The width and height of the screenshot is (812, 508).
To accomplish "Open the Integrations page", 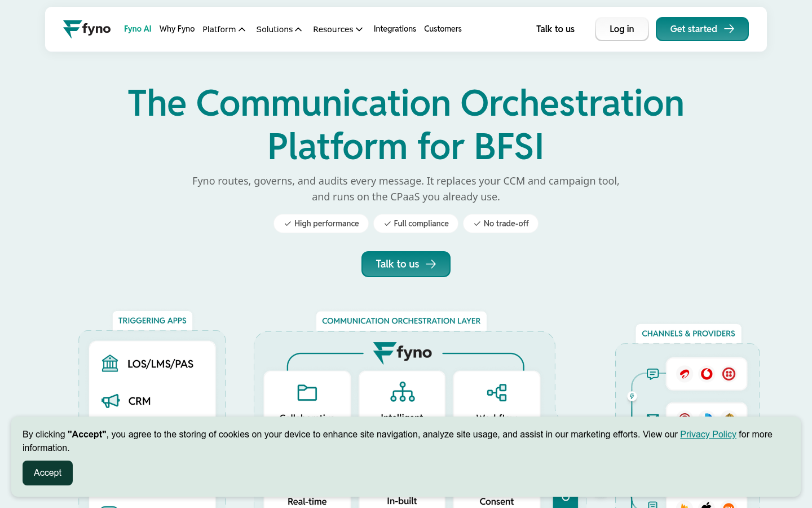I will [395, 29].
